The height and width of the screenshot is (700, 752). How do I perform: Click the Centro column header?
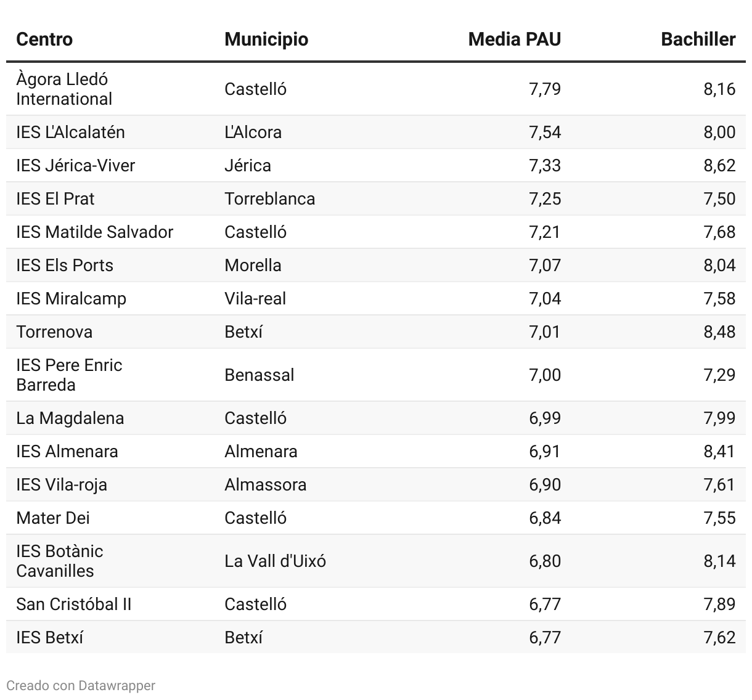44,39
